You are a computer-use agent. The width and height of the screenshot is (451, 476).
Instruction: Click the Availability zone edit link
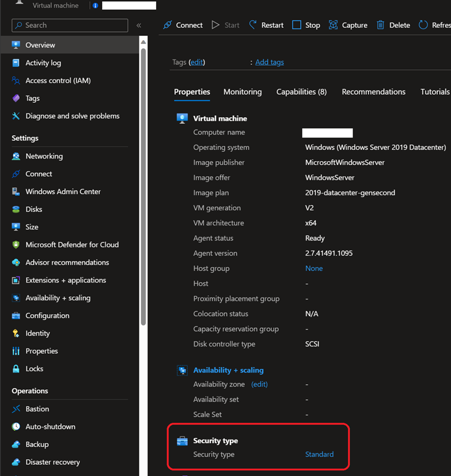click(259, 384)
